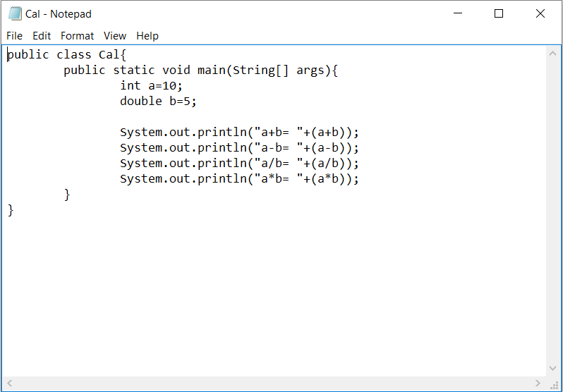The width and height of the screenshot is (563, 392).
Task: Click the horizontal scrollbar track
Action: pos(274,384)
